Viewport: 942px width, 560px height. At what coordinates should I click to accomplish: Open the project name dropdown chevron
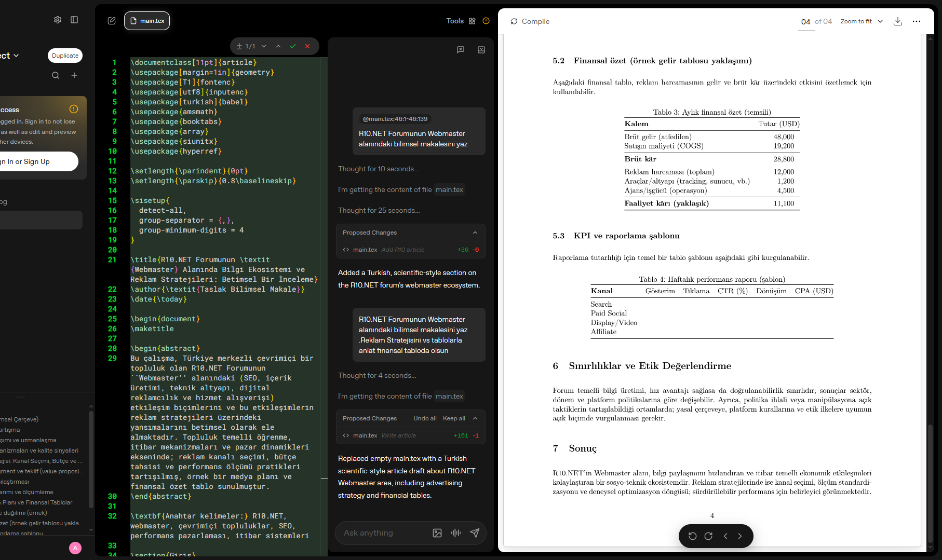click(16, 56)
